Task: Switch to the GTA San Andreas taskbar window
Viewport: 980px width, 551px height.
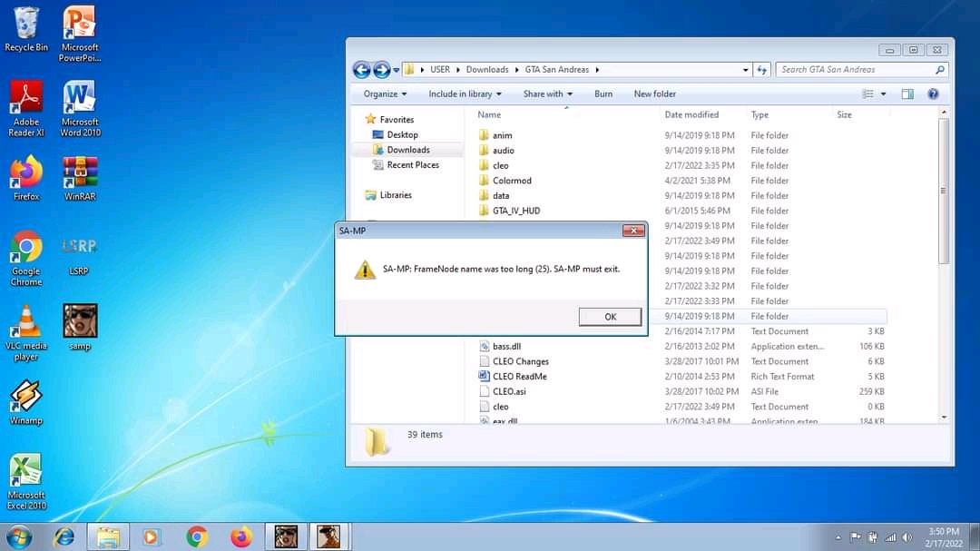Action: point(329,536)
